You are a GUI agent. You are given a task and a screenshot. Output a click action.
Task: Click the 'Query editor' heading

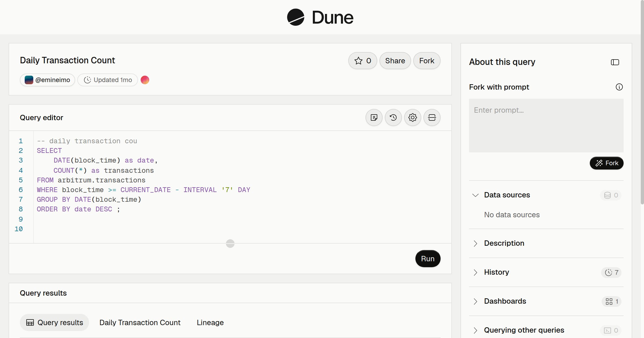pos(41,118)
